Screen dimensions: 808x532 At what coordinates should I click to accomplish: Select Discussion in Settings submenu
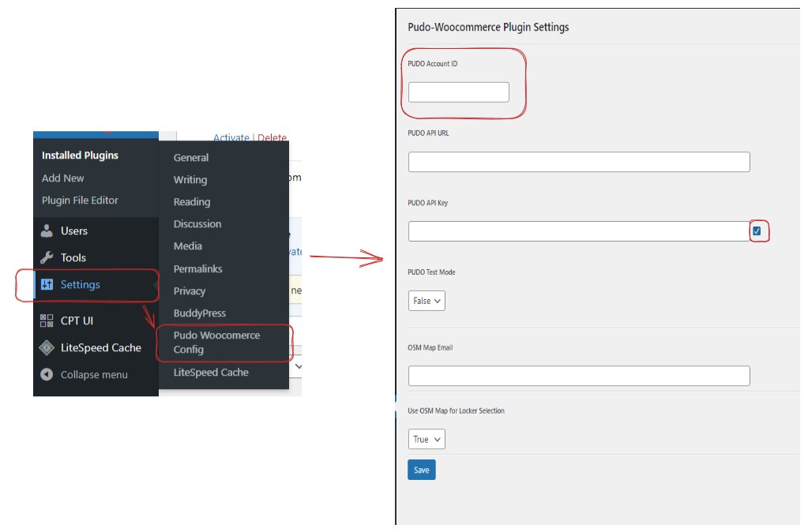click(x=197, y=224)
